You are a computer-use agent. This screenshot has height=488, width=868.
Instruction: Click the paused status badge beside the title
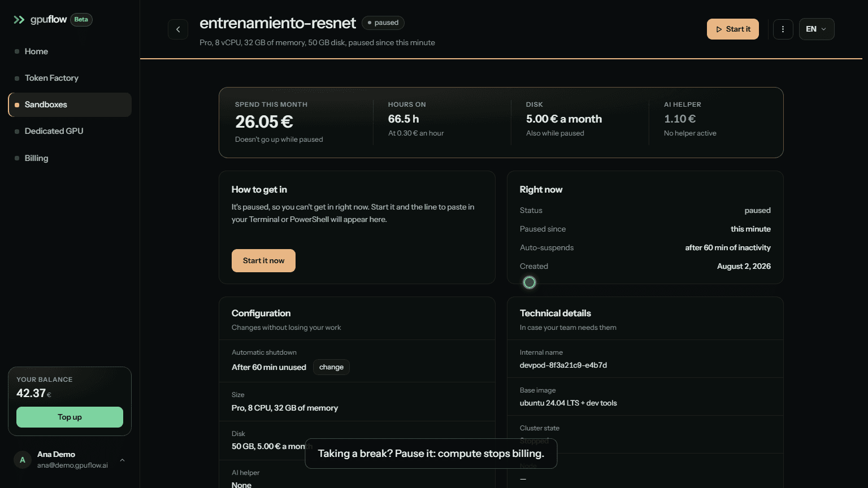coord(383,23)
